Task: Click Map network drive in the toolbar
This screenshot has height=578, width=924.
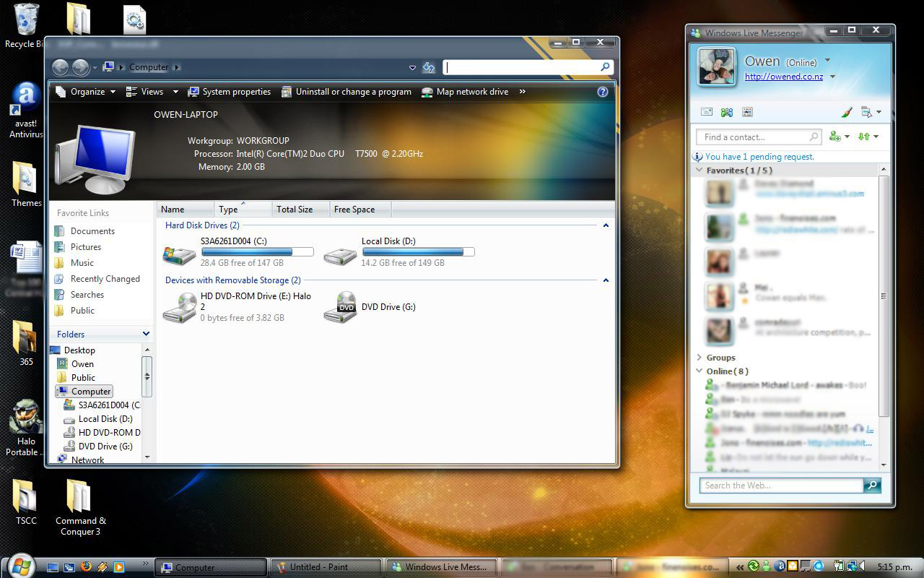Action: click(x=465, y=92)
